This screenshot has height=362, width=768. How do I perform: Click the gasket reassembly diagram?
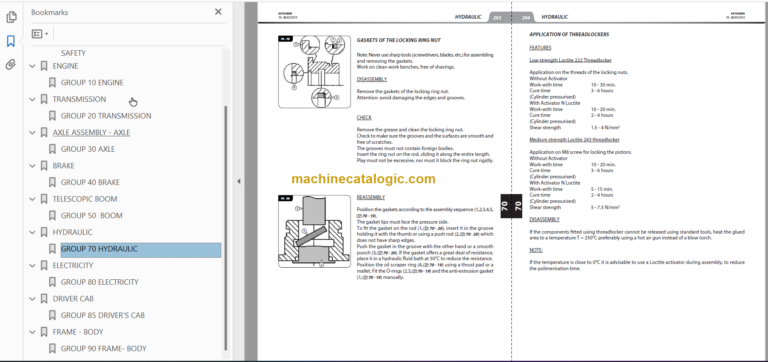point(314,231)
